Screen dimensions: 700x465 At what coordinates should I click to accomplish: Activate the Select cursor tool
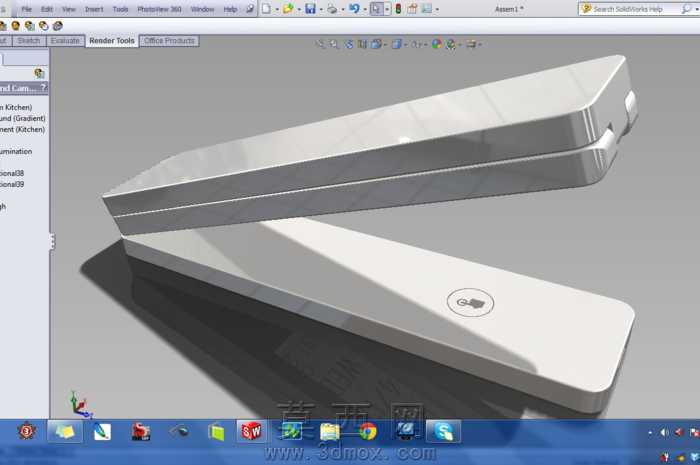click(x=376, y=8)
